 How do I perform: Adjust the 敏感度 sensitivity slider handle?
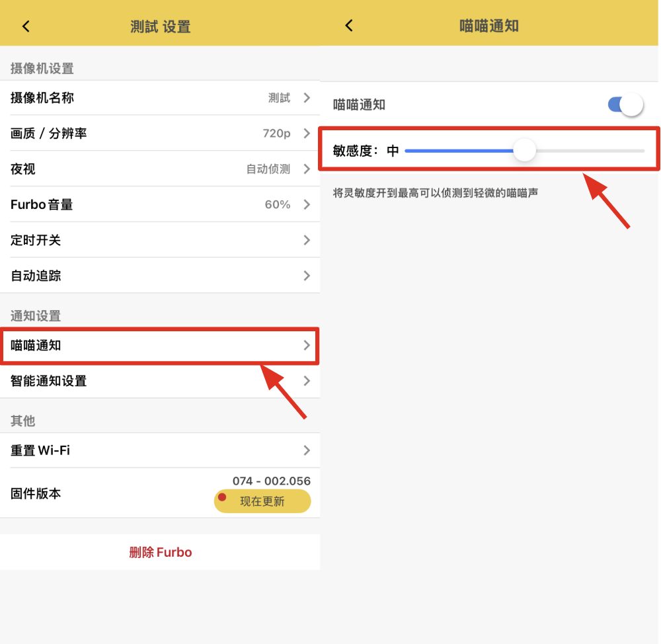pos(524,151)
